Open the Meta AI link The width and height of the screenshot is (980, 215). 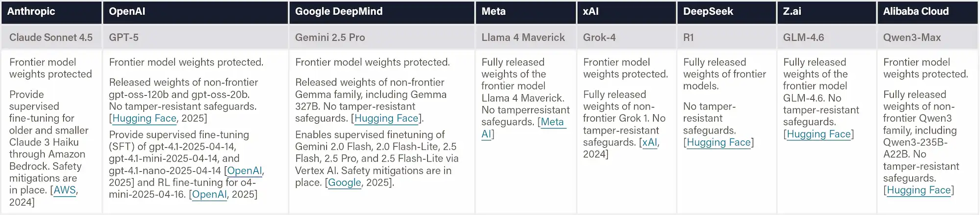[x=552, y=122]
